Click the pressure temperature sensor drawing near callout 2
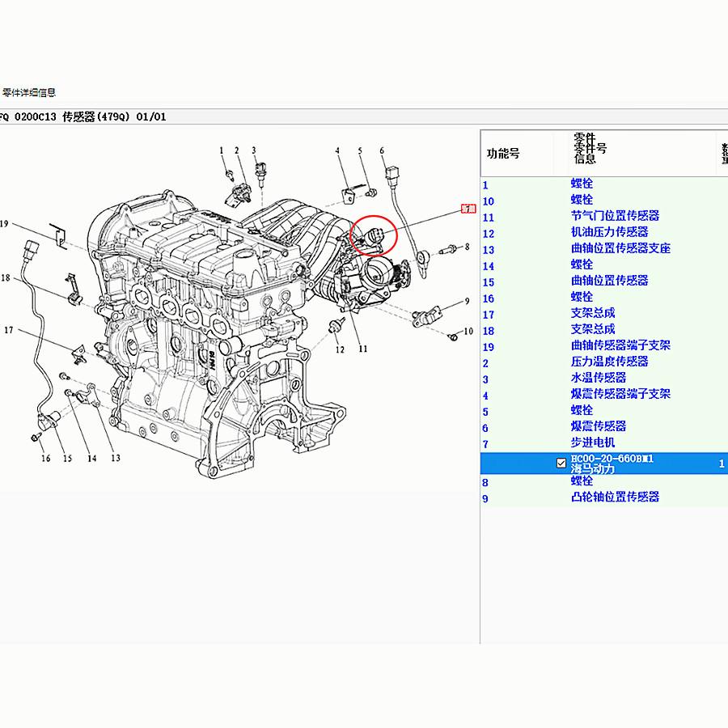Screen dimensions: 728x728 (239, 194)
